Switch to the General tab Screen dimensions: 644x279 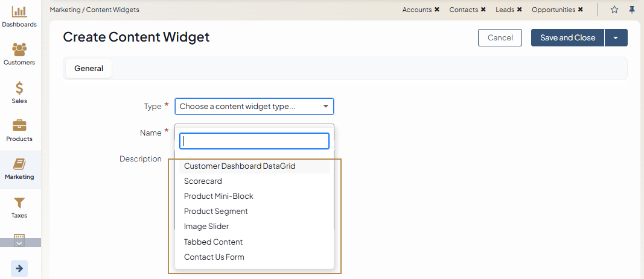tap(89, 69)
